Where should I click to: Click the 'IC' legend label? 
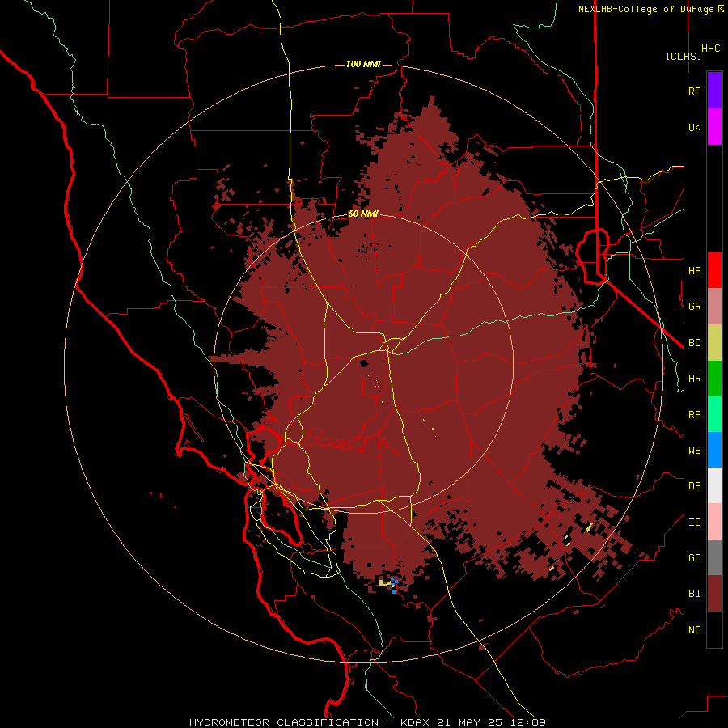click(x=694, y=523)
